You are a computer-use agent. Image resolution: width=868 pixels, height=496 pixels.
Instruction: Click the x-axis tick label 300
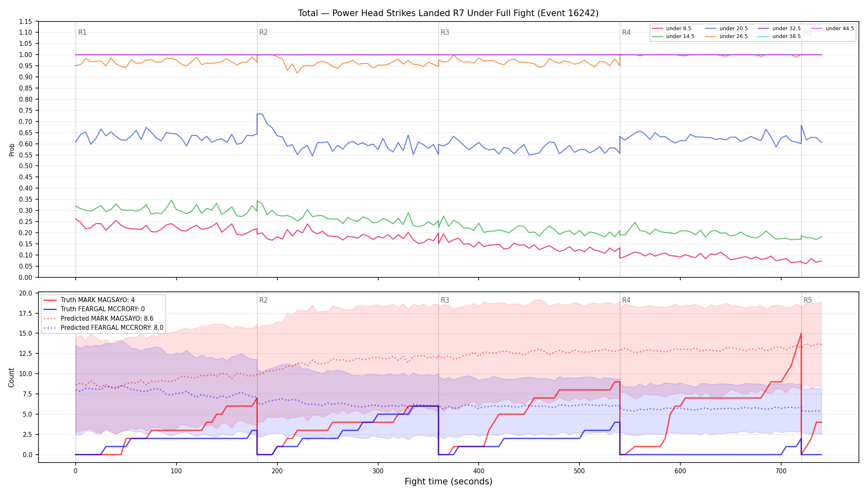(x=378, y=471)
